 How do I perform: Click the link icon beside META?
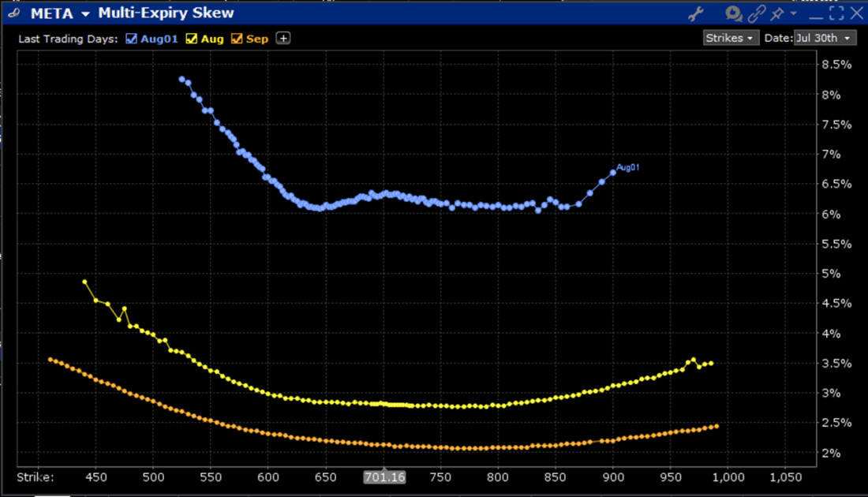[11, 13]
